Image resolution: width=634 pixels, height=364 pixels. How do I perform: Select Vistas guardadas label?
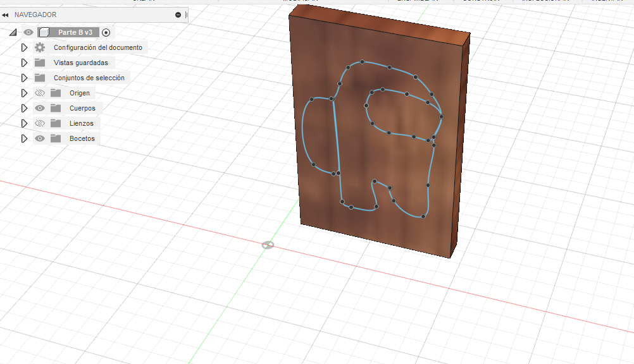[x=81, y=63]
